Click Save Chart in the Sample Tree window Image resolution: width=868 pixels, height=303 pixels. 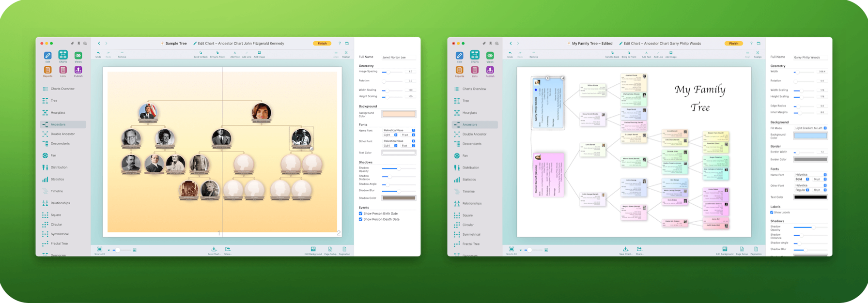[214, 251]
